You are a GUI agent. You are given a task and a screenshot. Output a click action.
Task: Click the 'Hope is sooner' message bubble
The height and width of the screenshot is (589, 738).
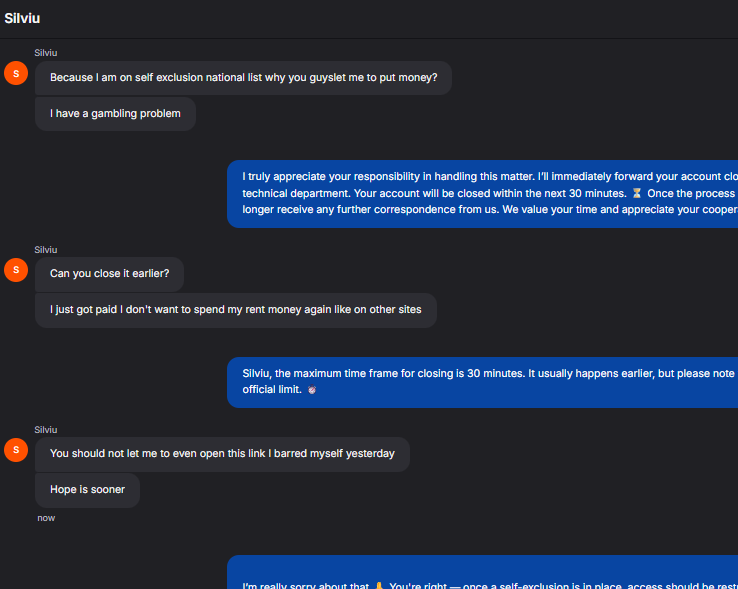pos(88,490)
